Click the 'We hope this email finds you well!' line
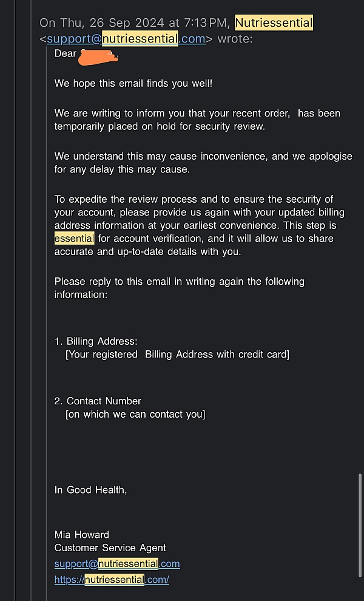Viewport: 364px width, 601px height. (x=133, y=83)
